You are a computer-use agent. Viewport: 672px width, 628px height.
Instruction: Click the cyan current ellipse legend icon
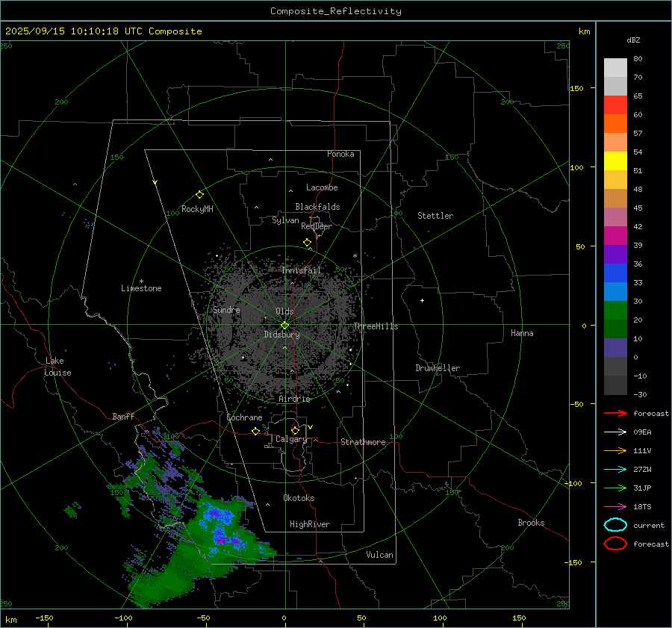(615, 525)
